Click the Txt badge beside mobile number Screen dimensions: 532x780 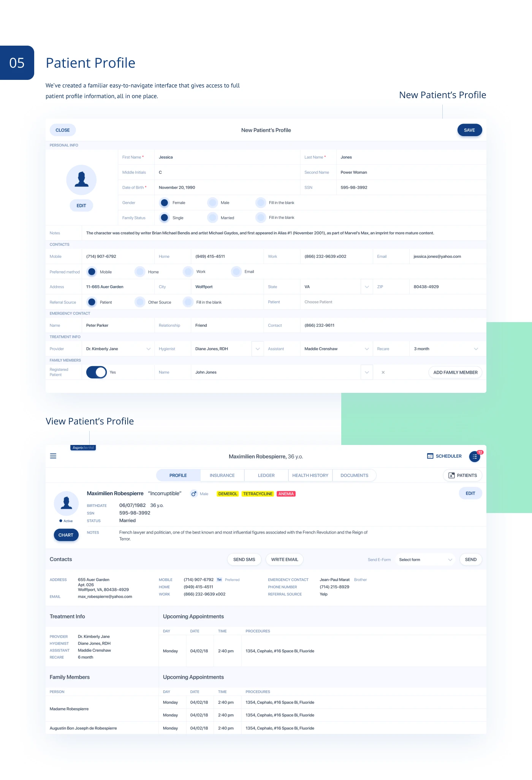coord(219,580)
